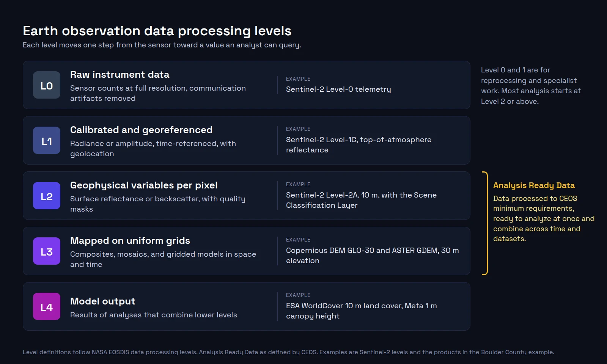Select the 'Model output' heading
The height and width of the screenshot is (364, 607).
[102, 301]
